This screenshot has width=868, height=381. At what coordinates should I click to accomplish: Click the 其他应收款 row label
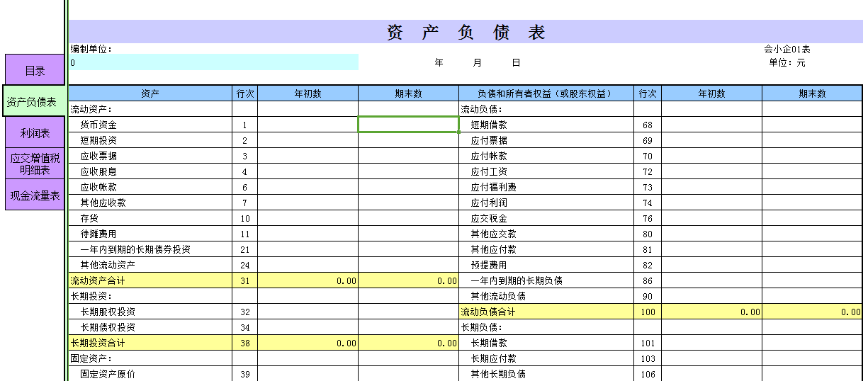click(103, 203)
